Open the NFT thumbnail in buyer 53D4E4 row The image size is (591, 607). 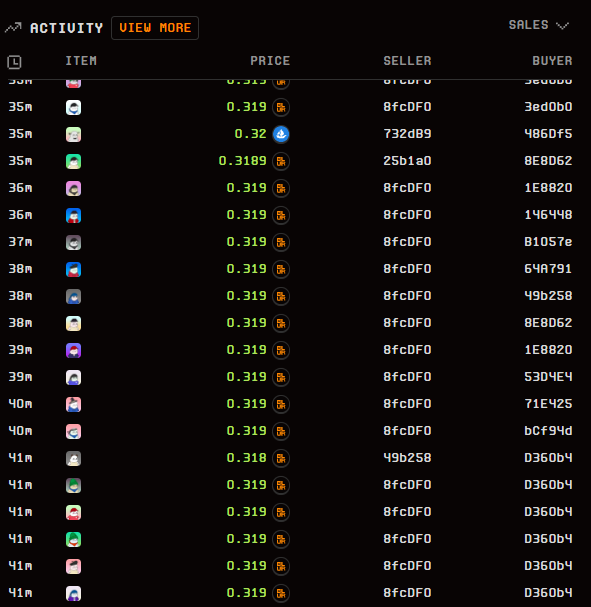click(x=74, y=377)
